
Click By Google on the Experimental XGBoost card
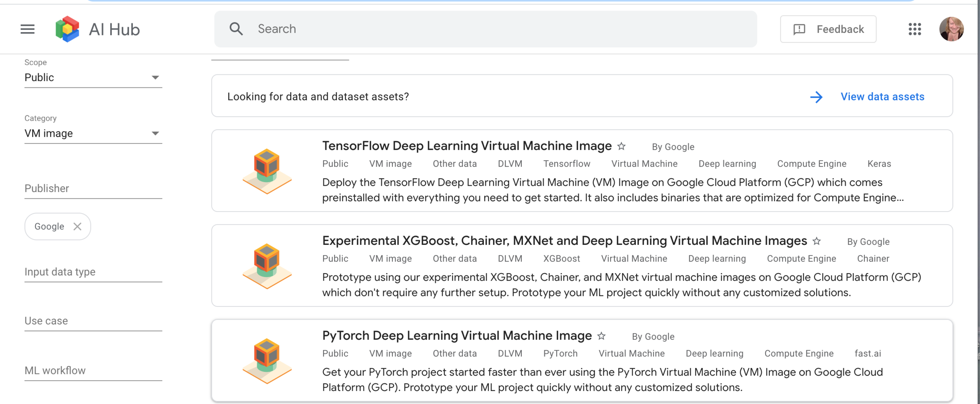[x=868, y=242]
